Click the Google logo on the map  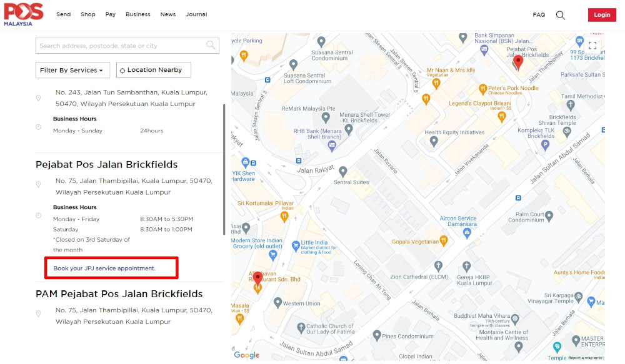[x=246, y=355]
